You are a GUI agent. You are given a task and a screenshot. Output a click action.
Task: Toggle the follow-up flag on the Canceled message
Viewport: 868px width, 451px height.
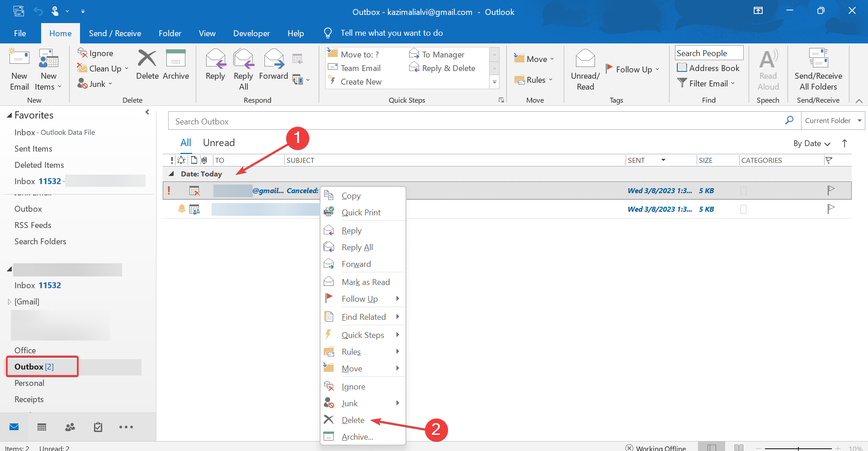click(x=831, y=190)
